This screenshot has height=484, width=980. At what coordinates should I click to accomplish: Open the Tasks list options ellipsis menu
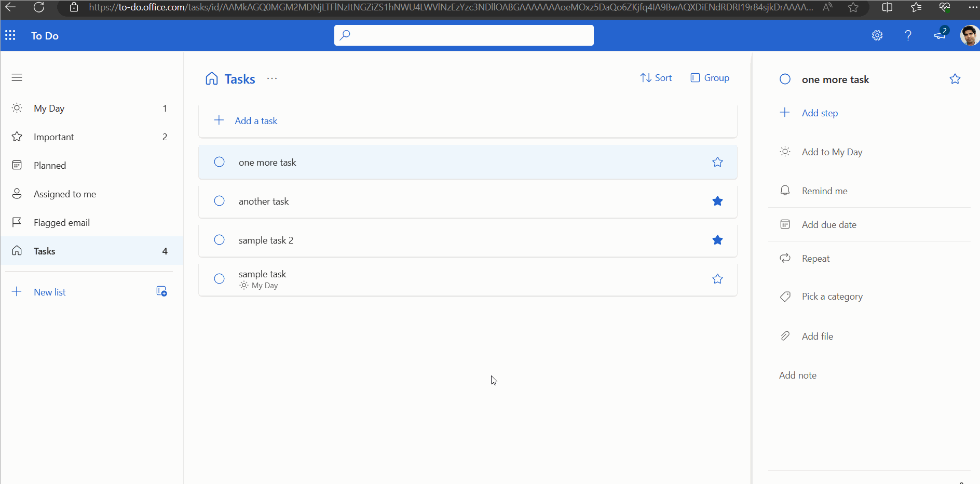click(x=271, y=79)
